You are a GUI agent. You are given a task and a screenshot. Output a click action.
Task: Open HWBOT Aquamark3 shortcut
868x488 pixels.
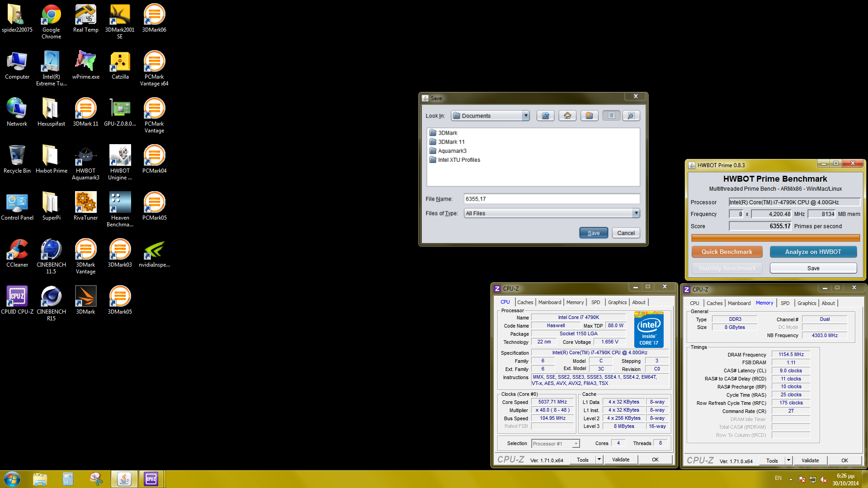pyautogui.click(x=85, y=162)
